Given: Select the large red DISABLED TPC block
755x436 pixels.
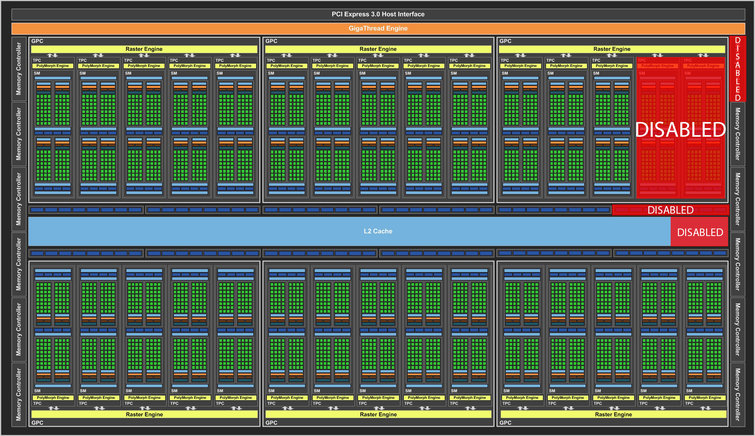Looking at the screenshot, I should tap(680, 129).
